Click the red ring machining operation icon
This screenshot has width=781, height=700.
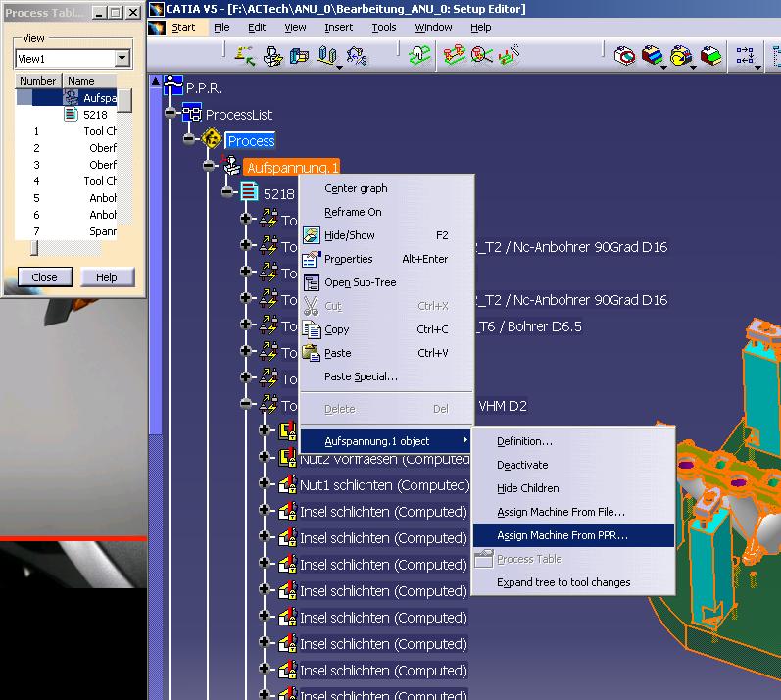click(x=624, y=55)
